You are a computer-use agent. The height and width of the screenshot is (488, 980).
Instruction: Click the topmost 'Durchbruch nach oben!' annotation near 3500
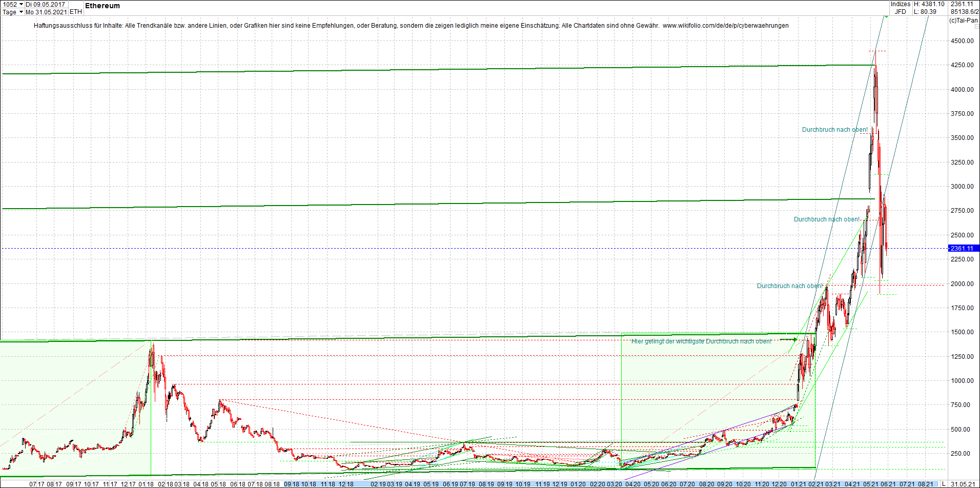(x=835, y=130)
